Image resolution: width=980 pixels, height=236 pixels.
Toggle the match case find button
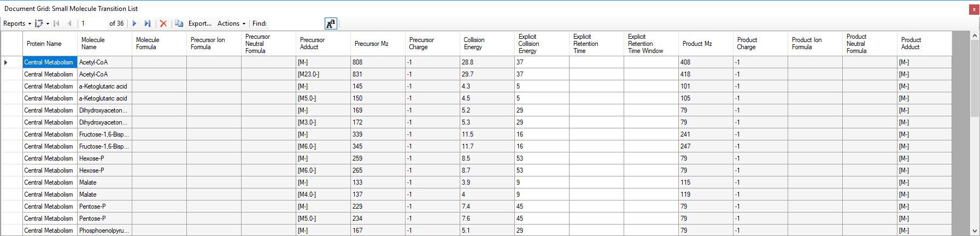[331, 23]
